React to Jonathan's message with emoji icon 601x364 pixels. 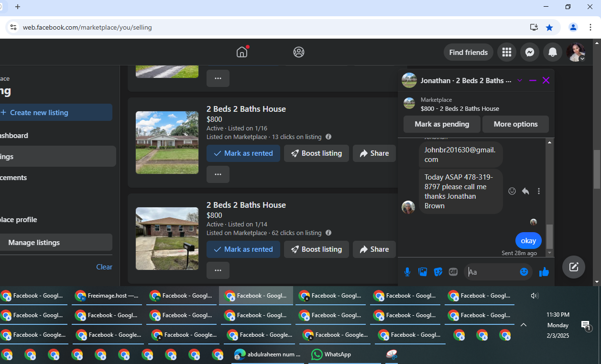512,191
